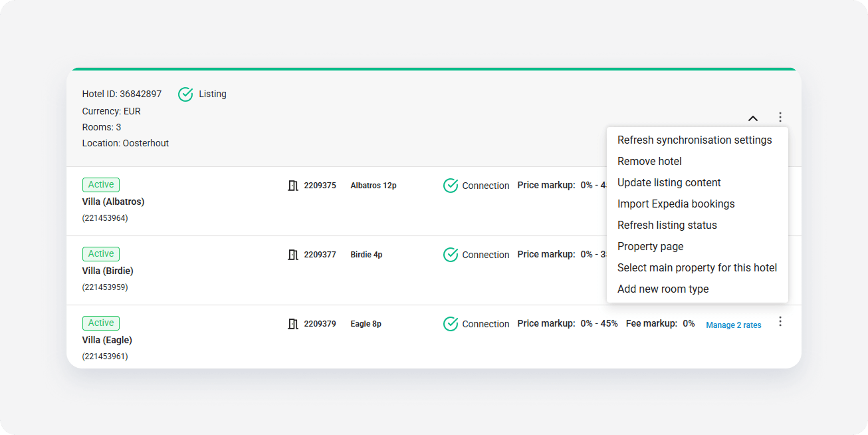The image size is (868, 435).
Task: Choose Refresh listing status
Action: pyautogui.click(x=697, y=225)
